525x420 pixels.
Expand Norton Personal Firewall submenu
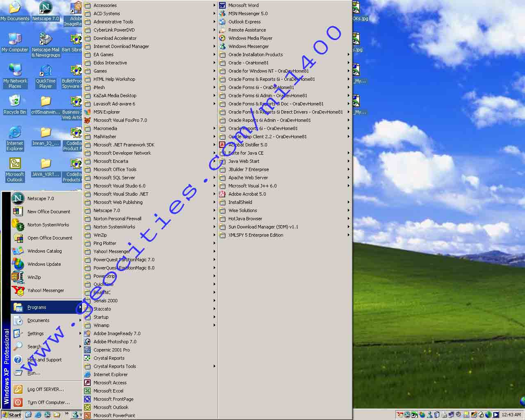[x=150, y=219]
